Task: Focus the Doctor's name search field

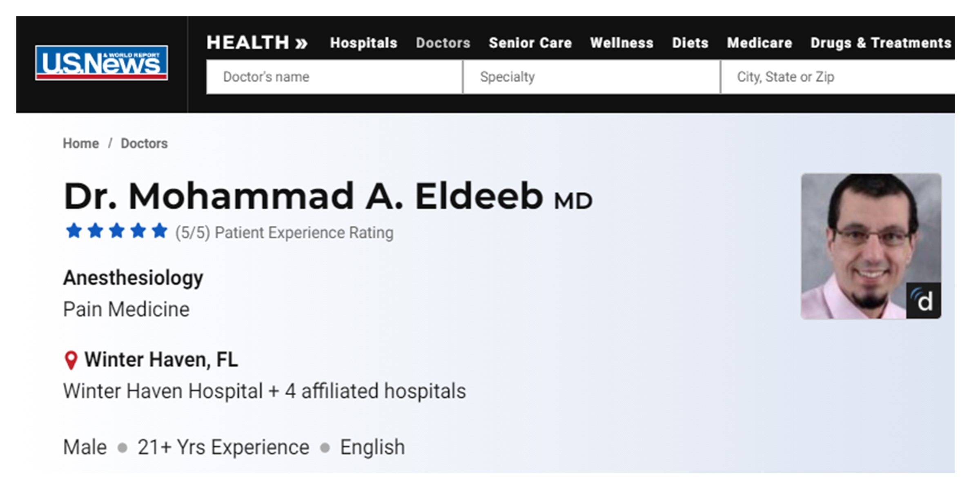Action: tap(334, 77)
